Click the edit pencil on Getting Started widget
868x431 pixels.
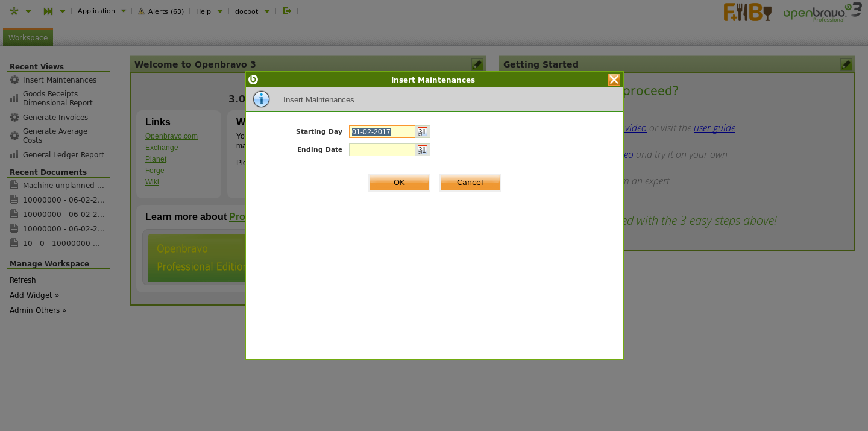click(x=846, y=64)
